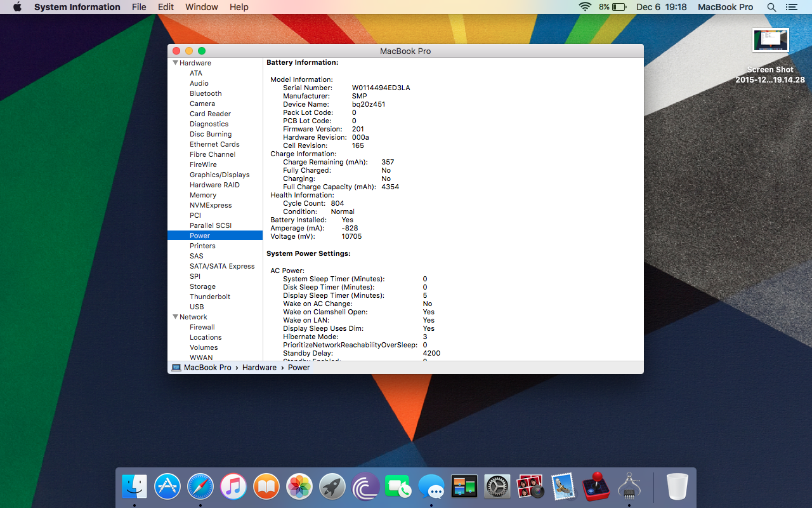Click the serial number W0114494ED3LA
The width and height of the screenshot is (812, 508).
381,88
